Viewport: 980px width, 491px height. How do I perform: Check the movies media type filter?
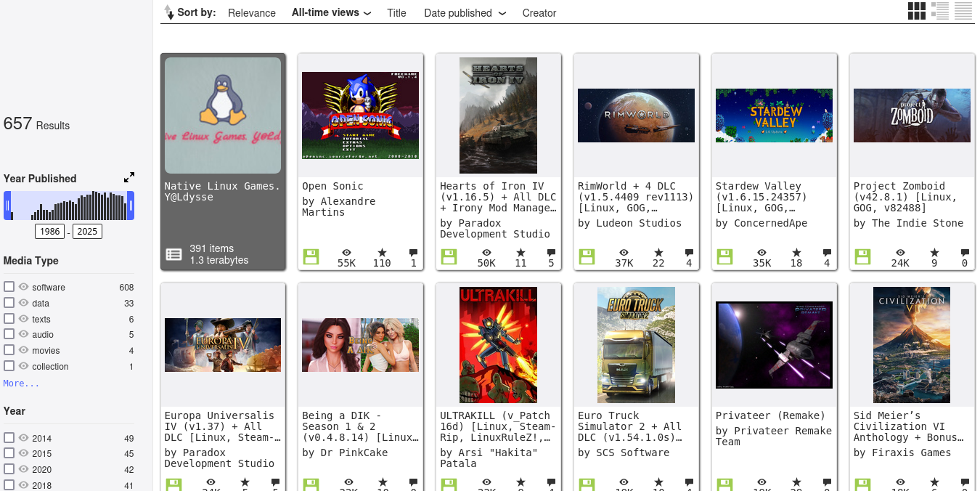(9, 350)
